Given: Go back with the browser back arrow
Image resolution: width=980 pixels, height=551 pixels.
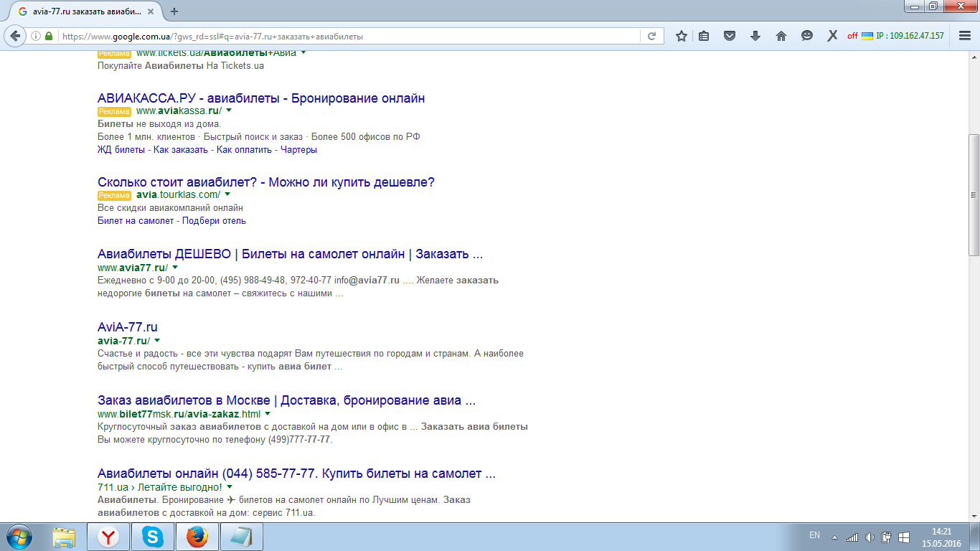Looking at the screenshot, I should coord(15,36).
